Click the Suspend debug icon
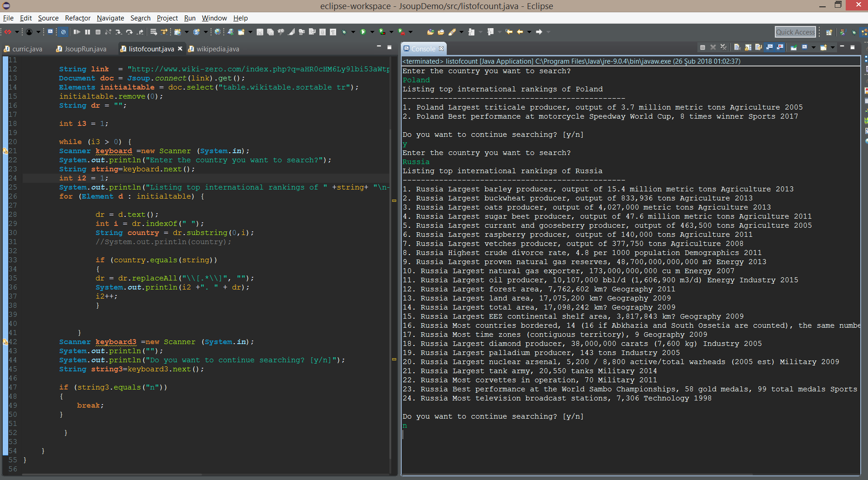The image size is (868, 480). pos(87,32)
